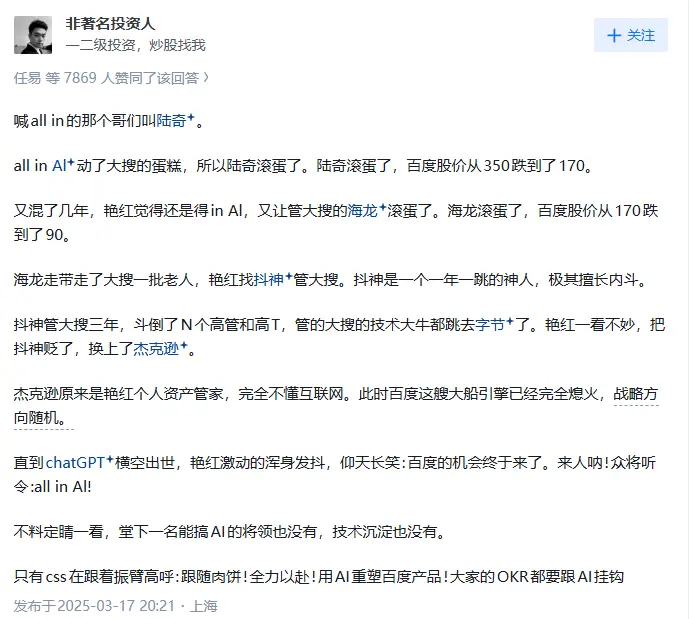Click the 字节 keyword link
The height and width of the screenshot is (619, 689).
click(x=490, y=325)
